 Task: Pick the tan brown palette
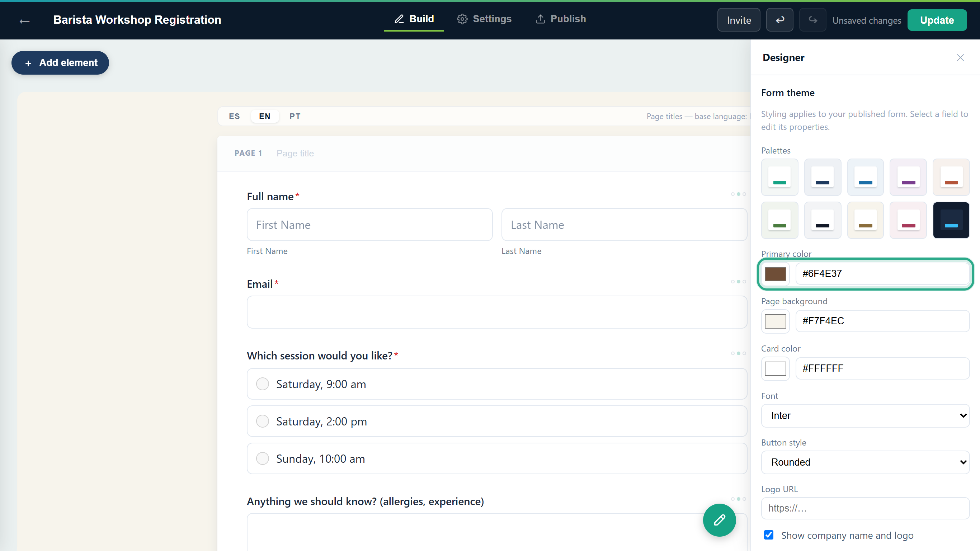point(865,220)
